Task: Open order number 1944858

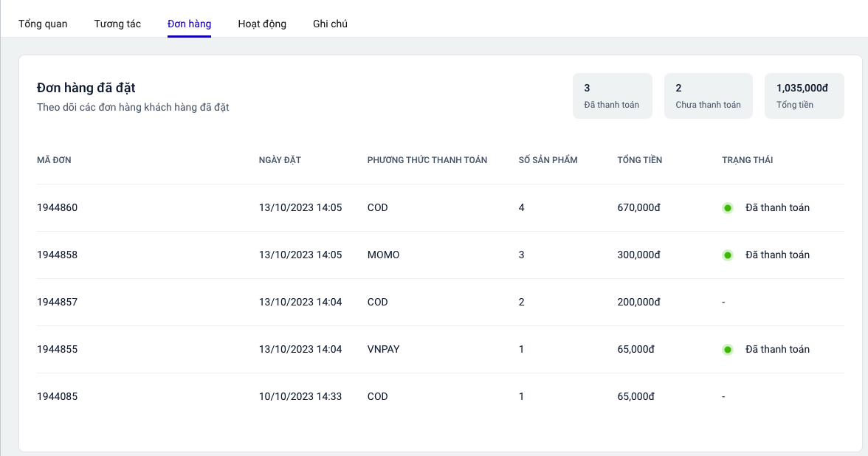Action: pyautogui.click(x=57, y=255)
